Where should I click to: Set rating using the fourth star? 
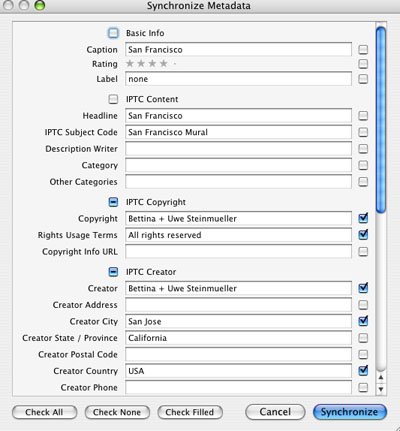163,63
